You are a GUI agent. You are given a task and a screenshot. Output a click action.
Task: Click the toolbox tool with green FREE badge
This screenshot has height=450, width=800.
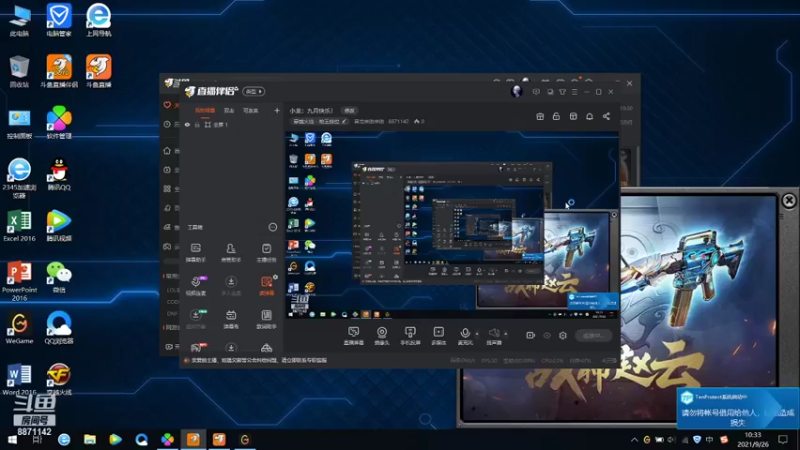pyautogui.click(x=196, y=319)
